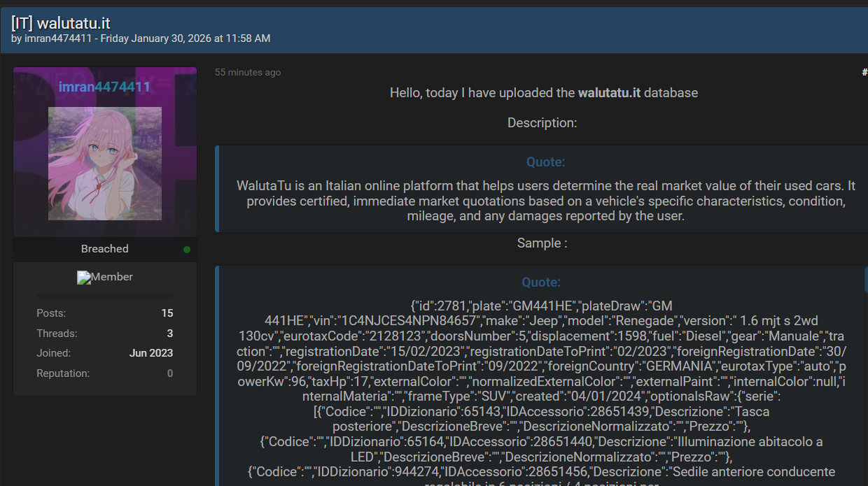Click the anime avatar picture
Viewport: 868px width, 486px height.
[x=105, y=164]
